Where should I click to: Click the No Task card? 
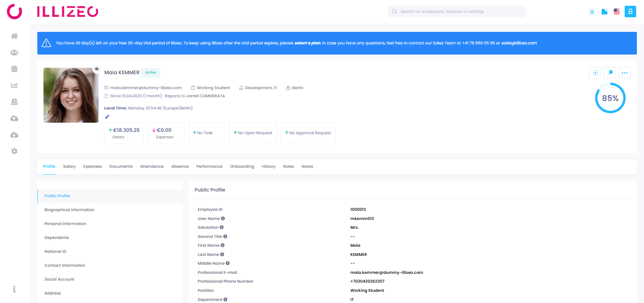tap(207, 133)
